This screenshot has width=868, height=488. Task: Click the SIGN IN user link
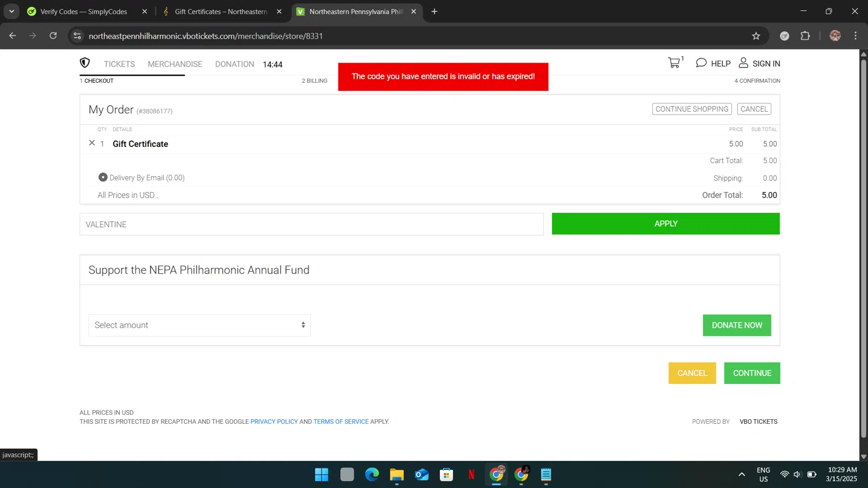pyautogui.click(x=759, y=63)
